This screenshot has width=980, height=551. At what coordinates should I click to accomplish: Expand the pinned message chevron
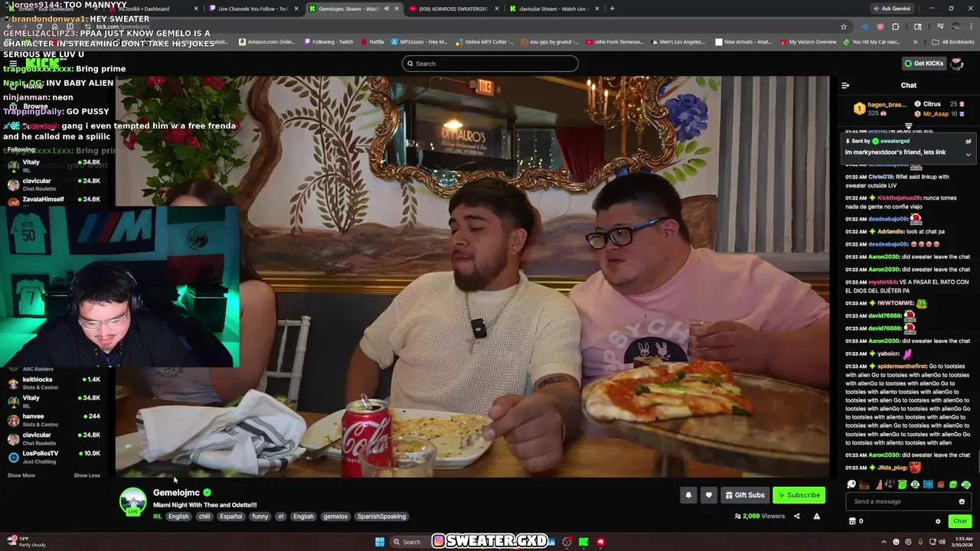[x=968, y=155]
